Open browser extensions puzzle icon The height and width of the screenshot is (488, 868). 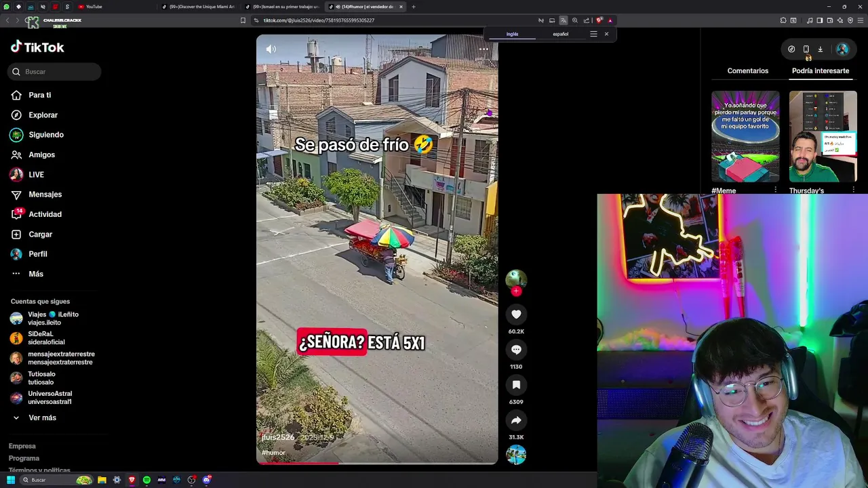[x=783, y=20]
